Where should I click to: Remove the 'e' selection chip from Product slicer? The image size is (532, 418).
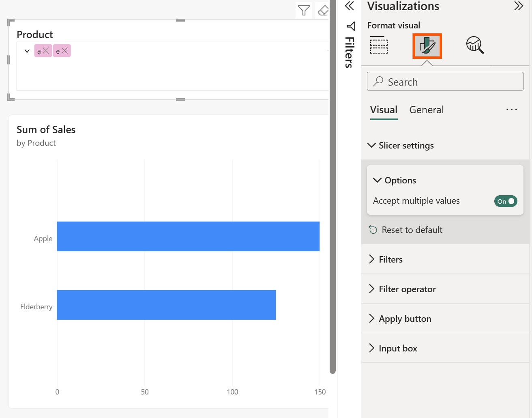coord(65,51)
